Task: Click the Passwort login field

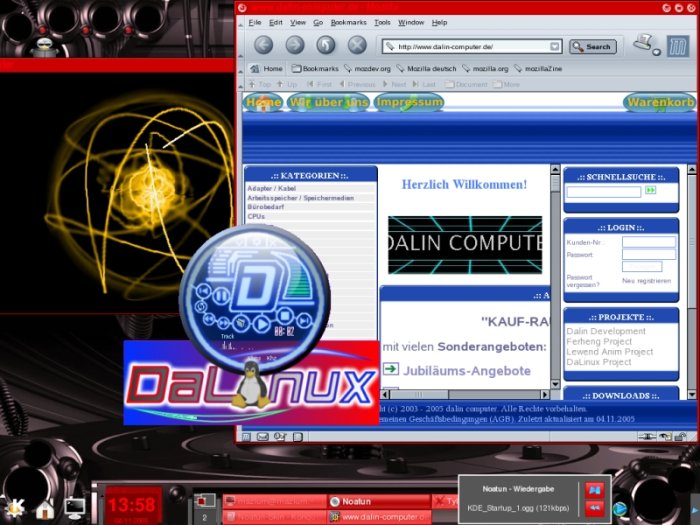Action: [x=649, y=254]
